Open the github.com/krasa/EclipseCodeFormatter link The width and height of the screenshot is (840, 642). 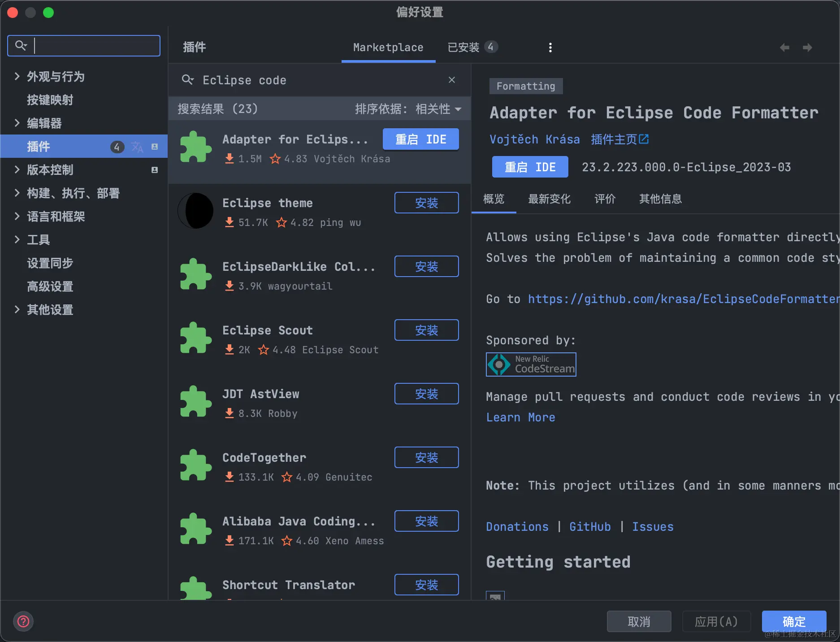point(684,299)
